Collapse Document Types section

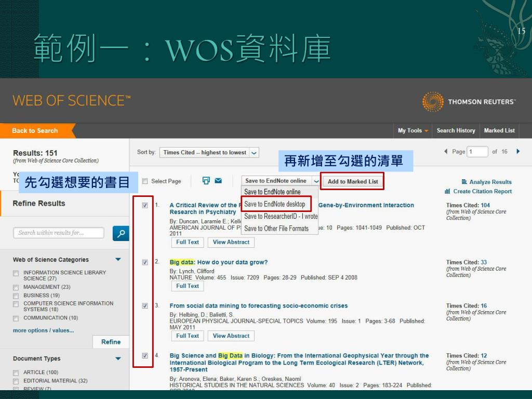pos(118,358)
